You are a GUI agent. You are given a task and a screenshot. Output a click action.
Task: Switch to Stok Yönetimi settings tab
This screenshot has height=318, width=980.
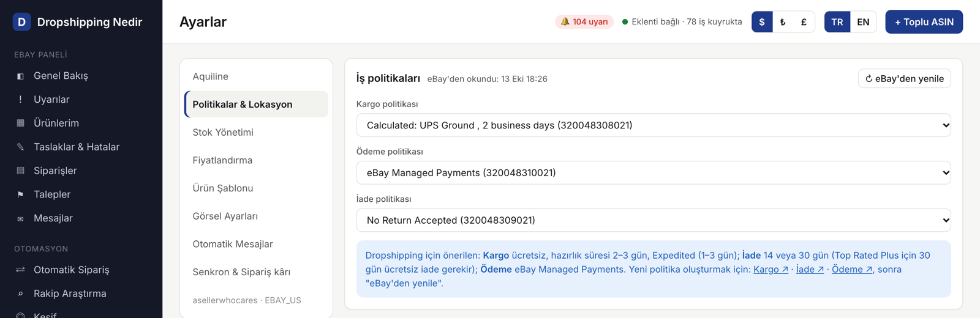[x=256, y=133]
